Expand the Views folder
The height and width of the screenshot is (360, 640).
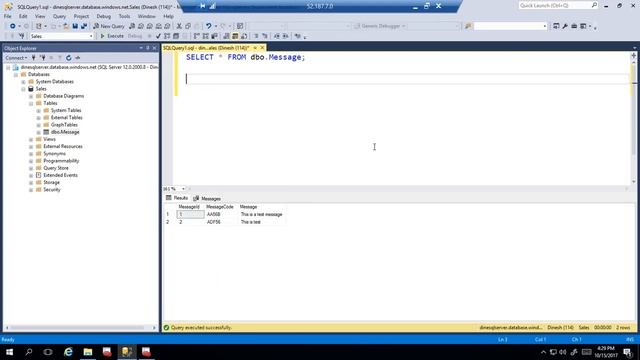pyautogui.click(x=31, y=140)
